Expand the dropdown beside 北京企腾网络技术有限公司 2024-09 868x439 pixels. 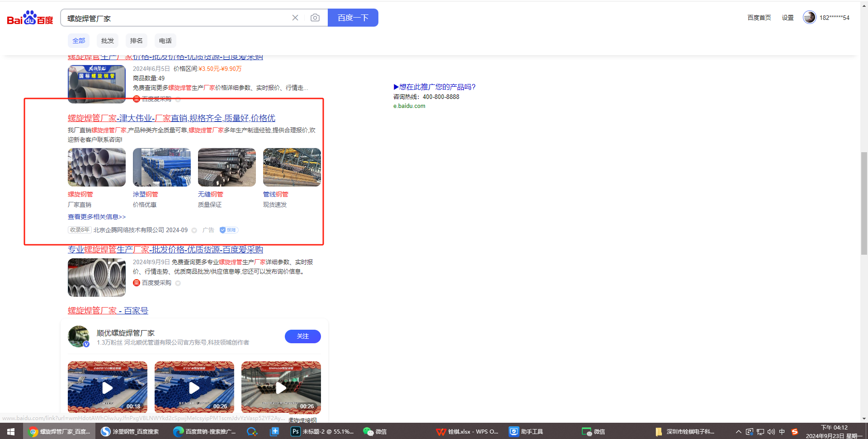coord(194,230)
